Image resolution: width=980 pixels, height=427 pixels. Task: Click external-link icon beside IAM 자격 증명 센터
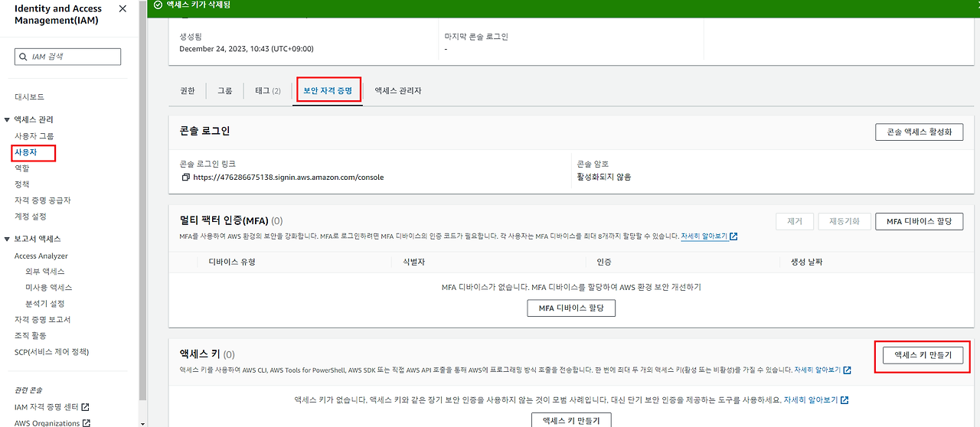[x=85, y=407]
